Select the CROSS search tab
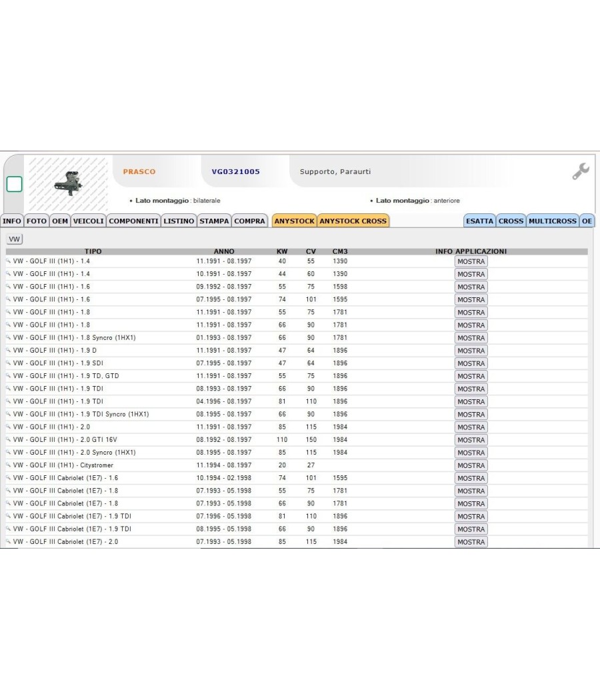 click(x=511, y=221)
